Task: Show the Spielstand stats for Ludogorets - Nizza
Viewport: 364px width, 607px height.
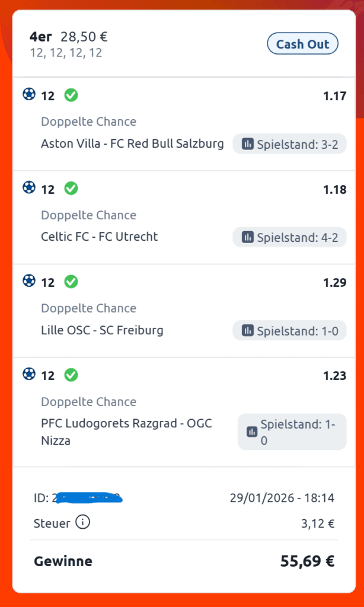Action: point(292,432)
